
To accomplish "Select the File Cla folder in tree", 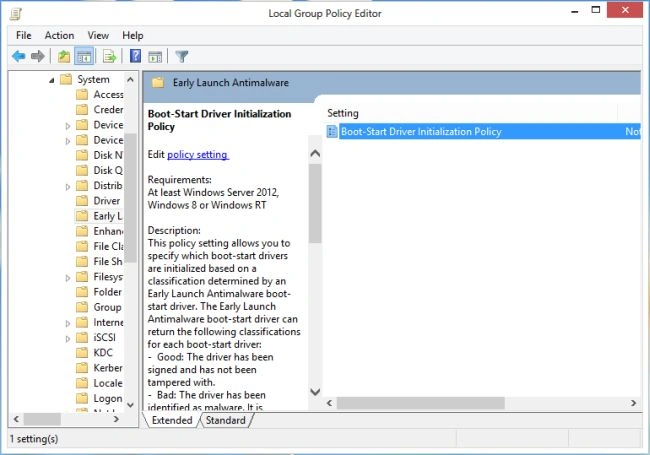I will click(x=108, y=247).
